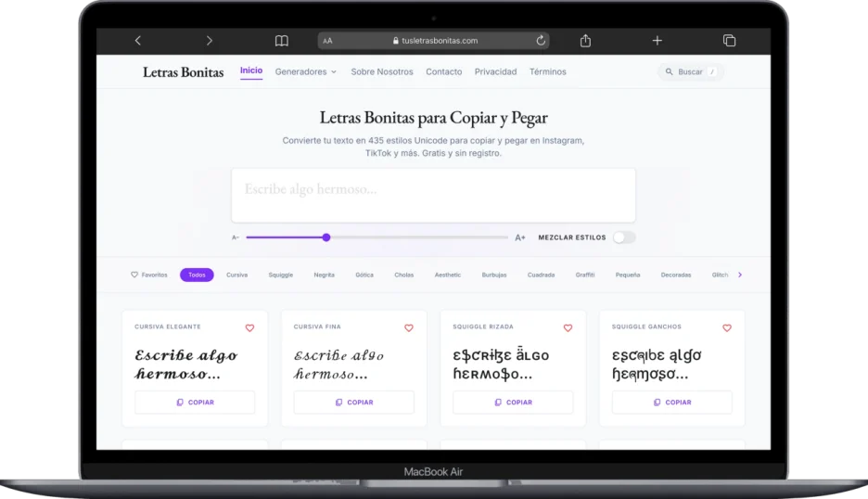Open the Términos page
This screenshot has width=868, height=499.
point(547,72)
